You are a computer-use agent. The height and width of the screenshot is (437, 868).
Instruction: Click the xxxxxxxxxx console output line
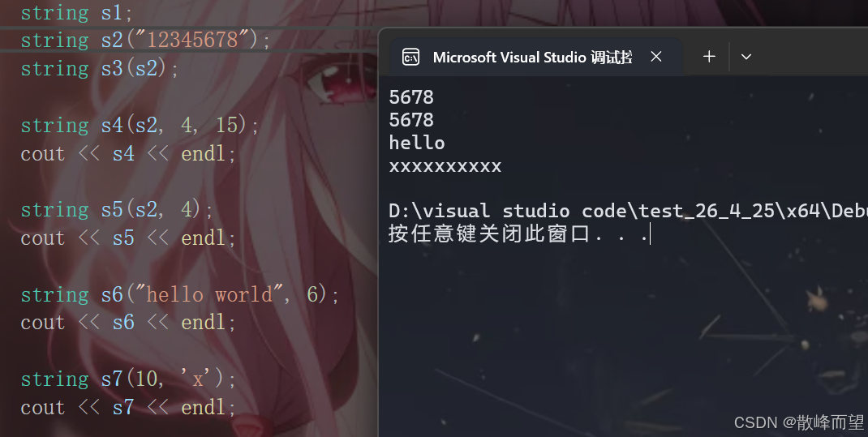point(445,166)
